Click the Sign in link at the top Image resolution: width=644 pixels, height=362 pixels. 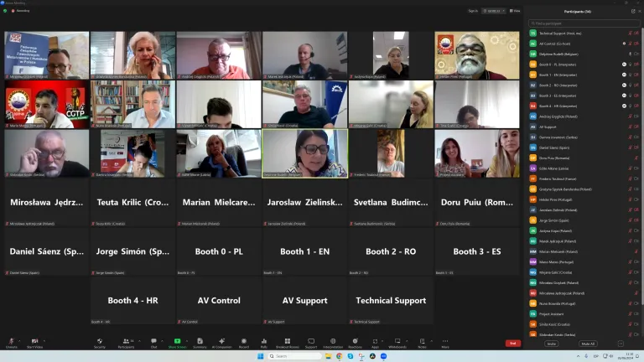pyautogui.click(x=473, y=11)
